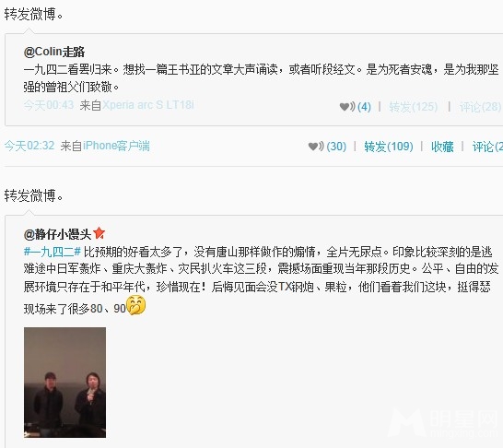
Task: Click the 转发(109) repost link
Action: pos(389,147)
